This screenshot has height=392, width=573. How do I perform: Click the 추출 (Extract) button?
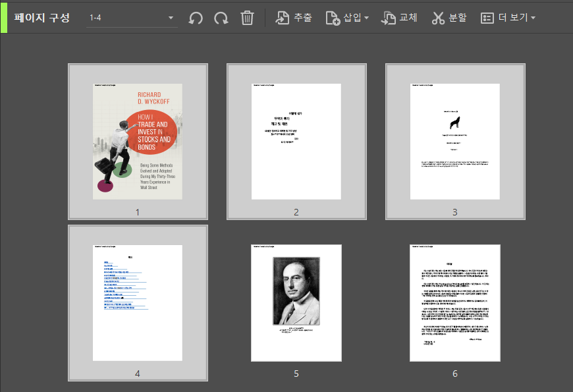coord(294,18)
